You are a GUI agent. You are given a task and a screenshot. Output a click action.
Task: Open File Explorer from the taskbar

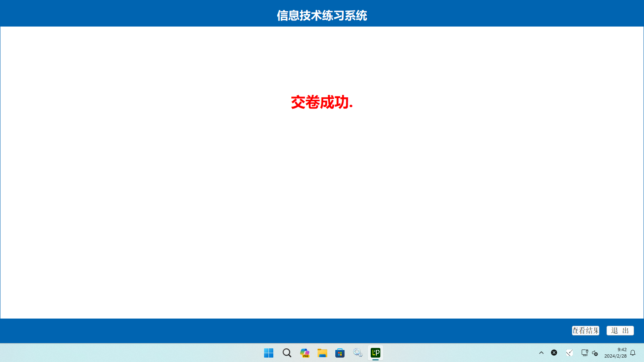point(322,353)
